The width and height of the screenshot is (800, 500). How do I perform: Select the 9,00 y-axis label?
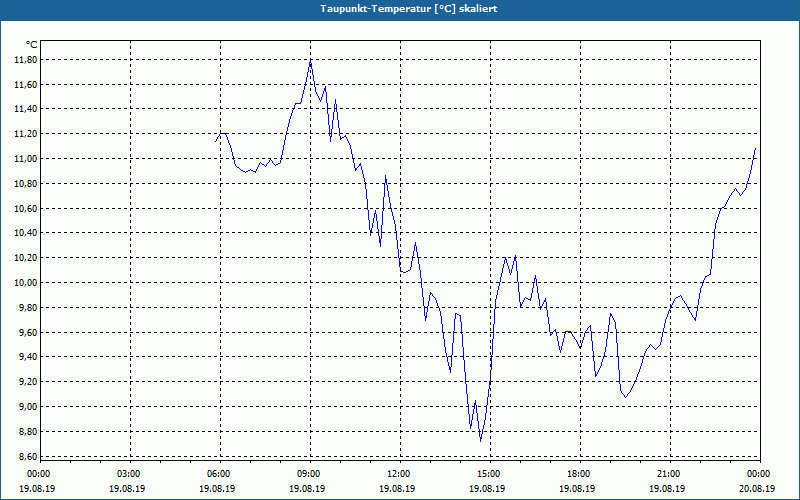click(28, 407)
